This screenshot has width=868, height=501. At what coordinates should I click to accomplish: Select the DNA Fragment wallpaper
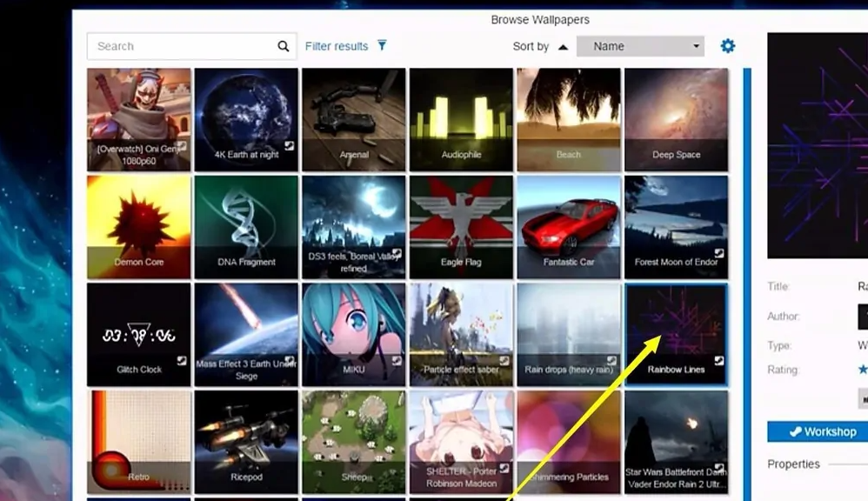[246, 226]
